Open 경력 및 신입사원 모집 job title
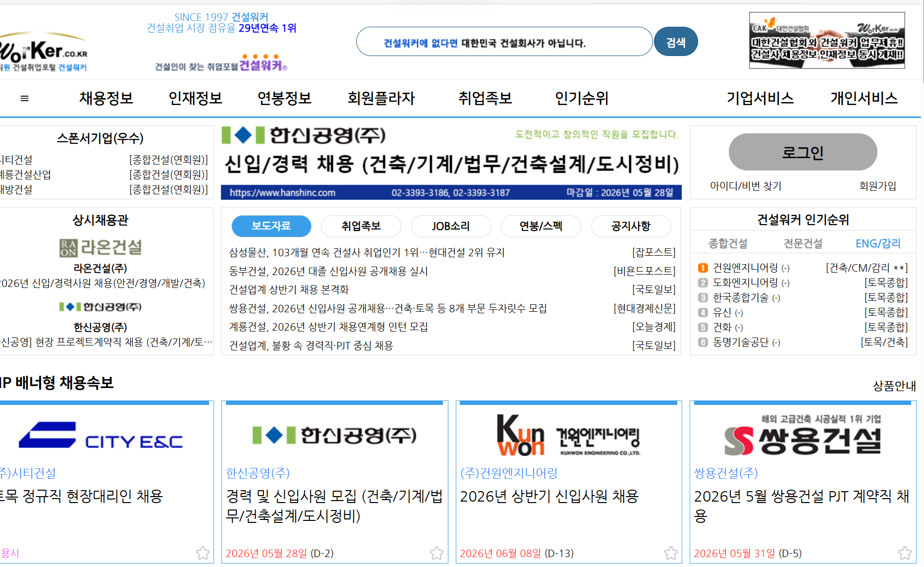924x567 pixels. point(334,506)
